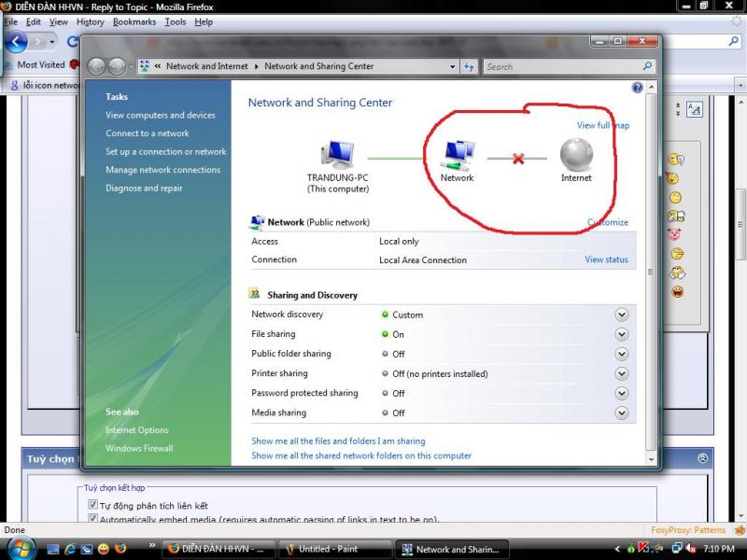Toggle 'Automatically embed media' checkbox
747x560 pixels.
[x=92, y=519]
